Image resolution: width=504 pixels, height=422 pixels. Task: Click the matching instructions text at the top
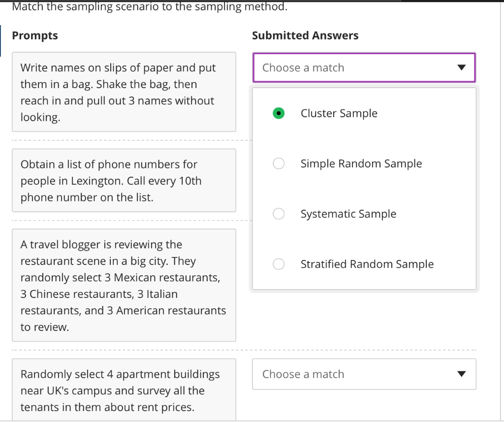151,6
